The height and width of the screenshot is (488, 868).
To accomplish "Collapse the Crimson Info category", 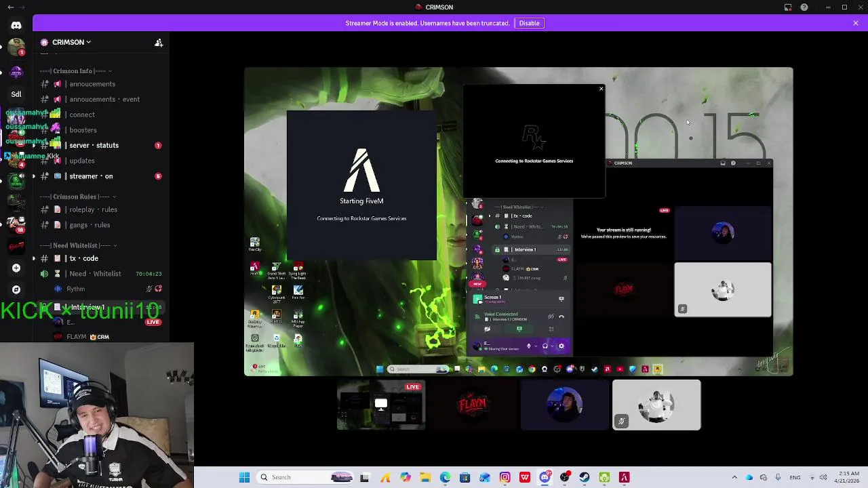I will pos(76,71).
